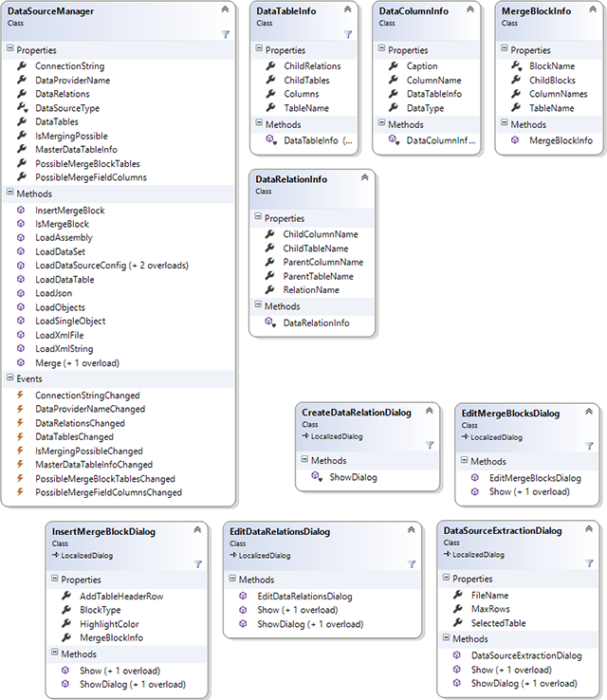Screen dimensions: 607x700
Task: Select RelationName property in DataRelationInfo
Action: [311, 289]
